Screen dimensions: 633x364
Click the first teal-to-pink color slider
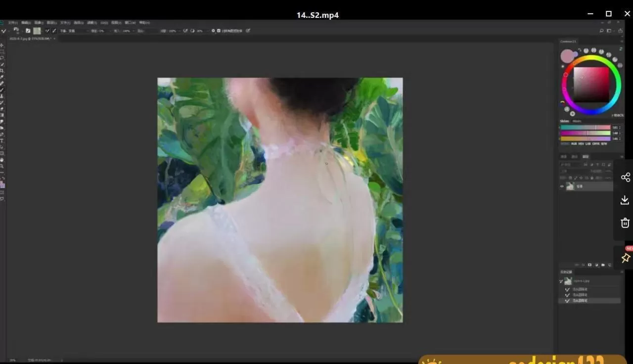(x=586, y=128)
